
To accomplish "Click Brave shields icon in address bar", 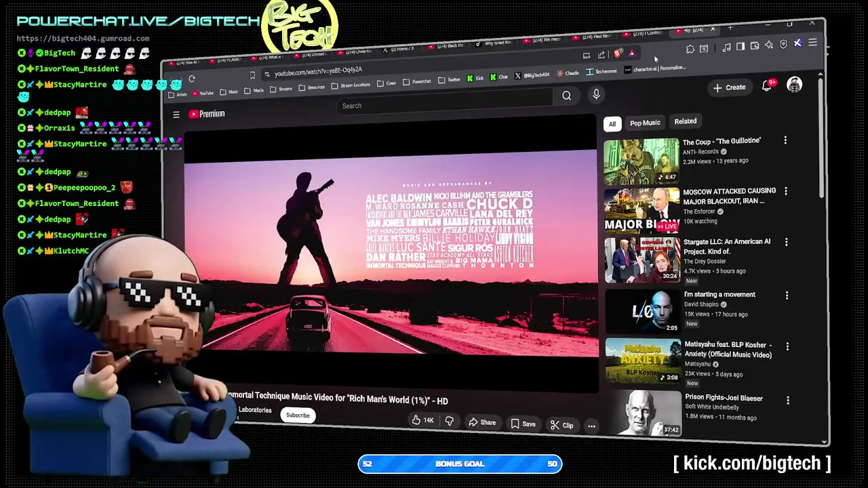I will point(617,54).
